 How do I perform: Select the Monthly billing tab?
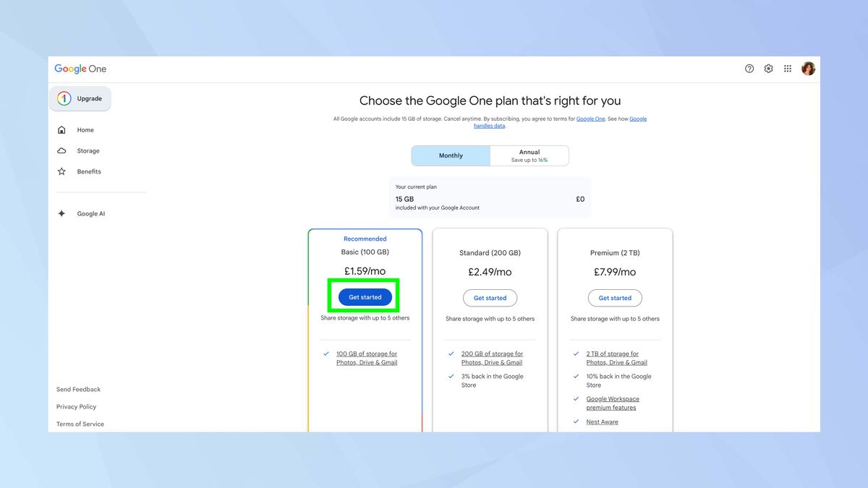[450, 155]
